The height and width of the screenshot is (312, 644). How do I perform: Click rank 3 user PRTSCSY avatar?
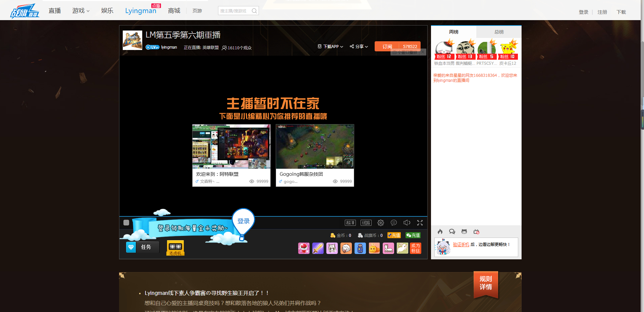[x=487, y=50]
